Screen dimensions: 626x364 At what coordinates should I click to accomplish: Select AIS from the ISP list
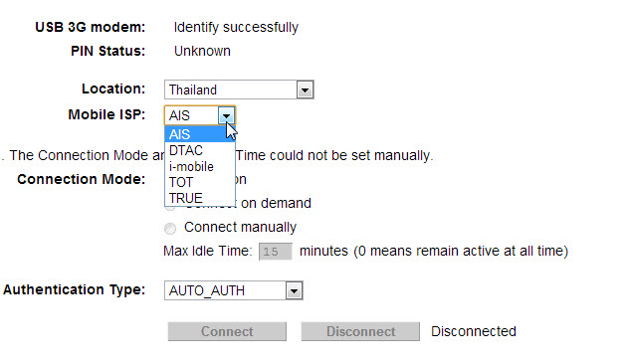coord(200,134)
